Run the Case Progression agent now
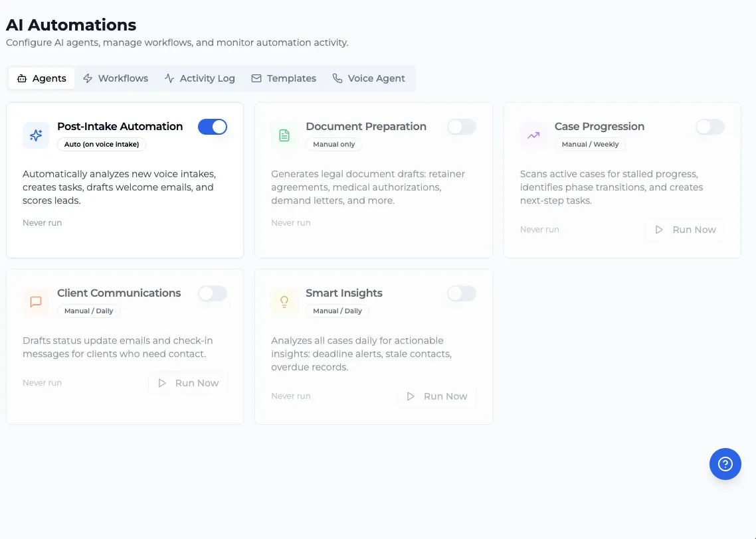 (x=685, y=230)
